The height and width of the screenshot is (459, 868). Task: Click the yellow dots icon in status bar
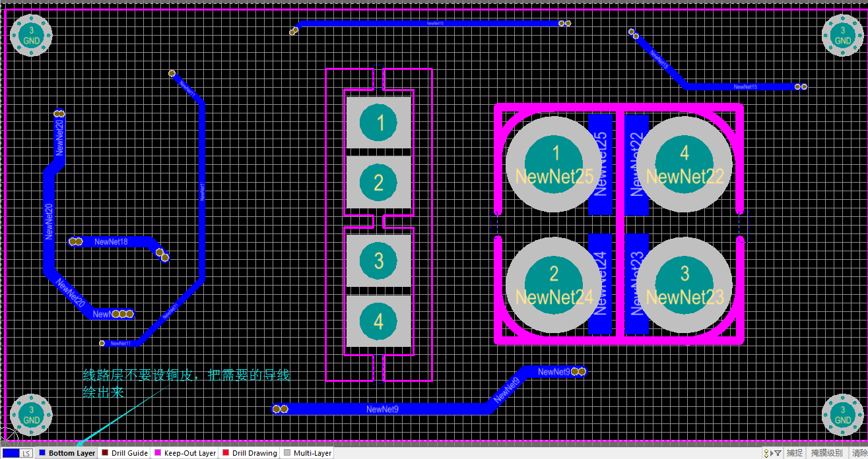767,453
